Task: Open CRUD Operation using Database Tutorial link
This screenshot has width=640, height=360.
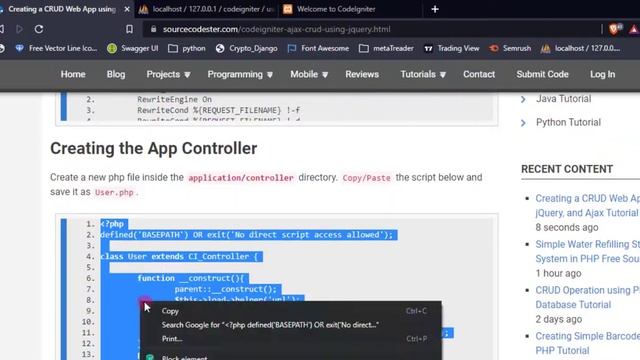Action: (x=587, y=297)
